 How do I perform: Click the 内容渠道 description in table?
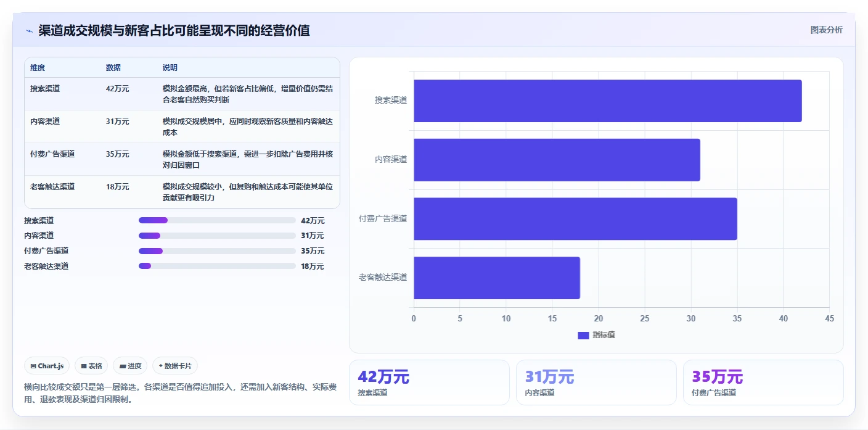[248, 126]
